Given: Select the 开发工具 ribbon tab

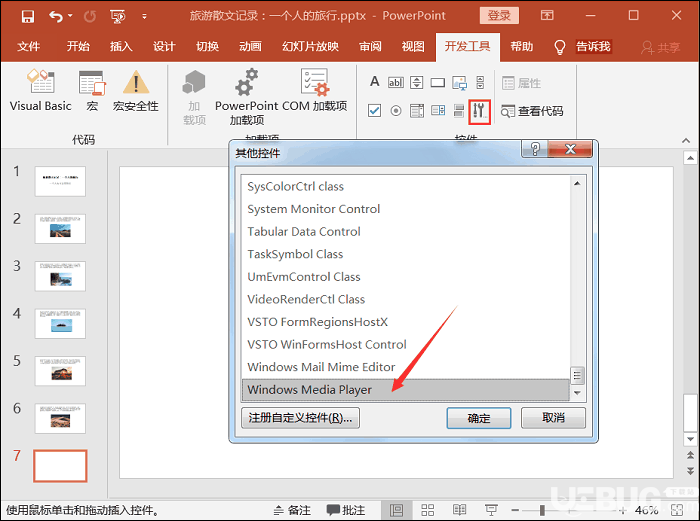Looking at the screenshot, I should point(467,46).
